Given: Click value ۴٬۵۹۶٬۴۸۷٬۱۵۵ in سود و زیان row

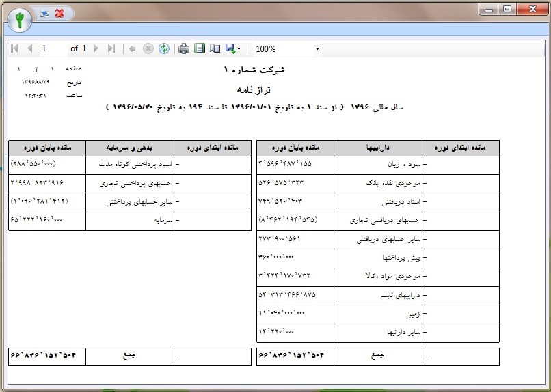Looking at the screenshot, I should tap(285, 163).
